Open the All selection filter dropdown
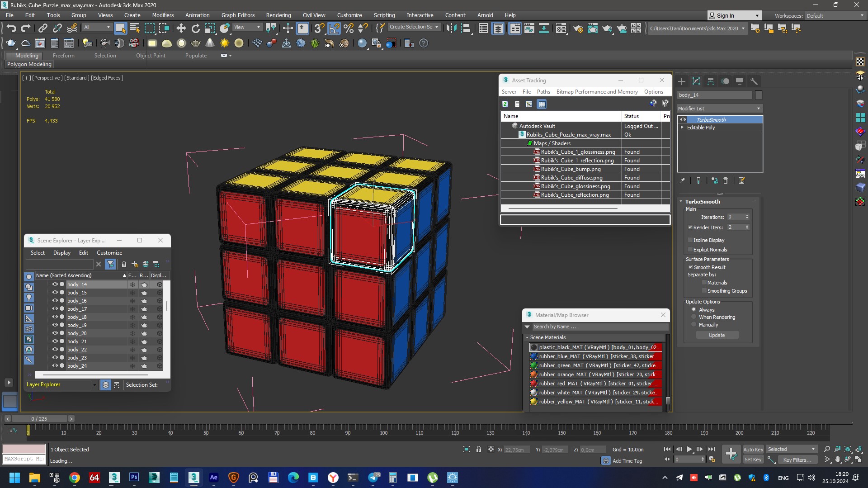The image size is (868, 488). (x=97, y=28)
